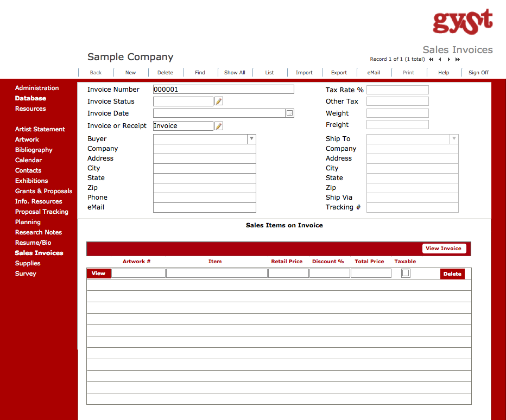
Task: Go to Artist Statement section
Action: [40, 129]
